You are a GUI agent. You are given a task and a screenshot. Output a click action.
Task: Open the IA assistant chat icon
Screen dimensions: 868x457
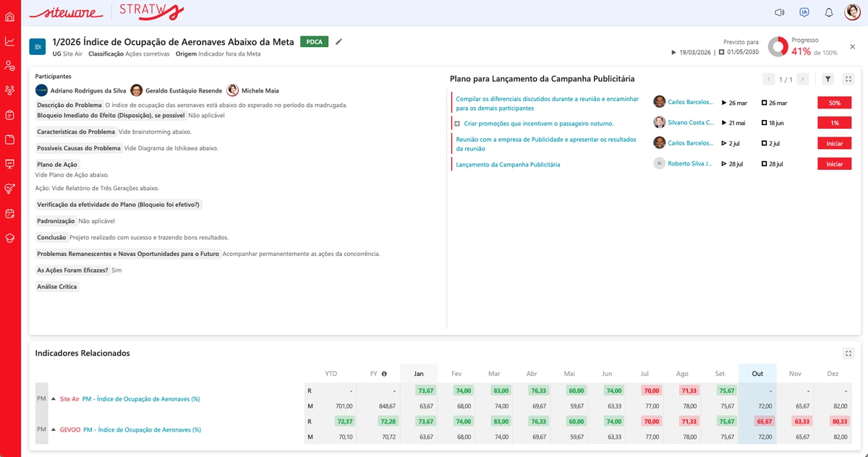(804, 12)
